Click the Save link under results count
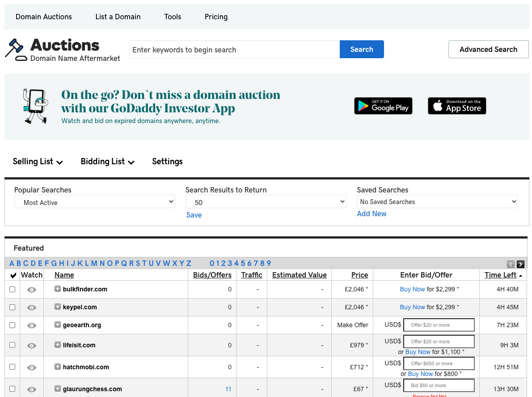This screenshot has width=532, height=397. 194,215
